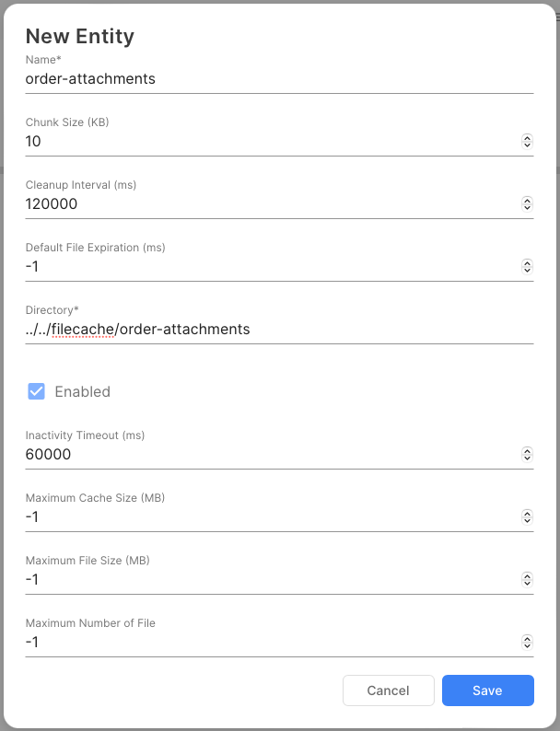Click the Inactivity Timeout stepper arrows

point(527,455)
